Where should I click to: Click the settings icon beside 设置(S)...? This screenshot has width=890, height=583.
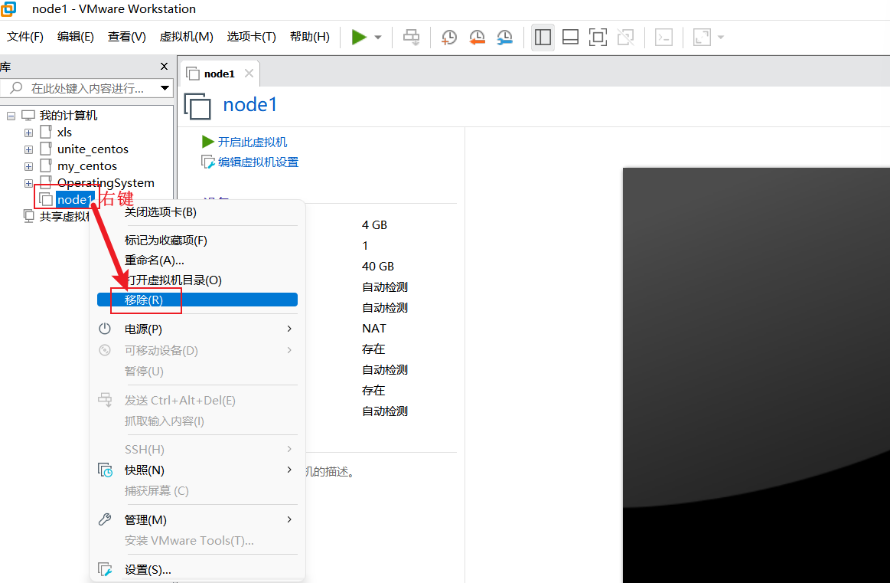point(105,569)
